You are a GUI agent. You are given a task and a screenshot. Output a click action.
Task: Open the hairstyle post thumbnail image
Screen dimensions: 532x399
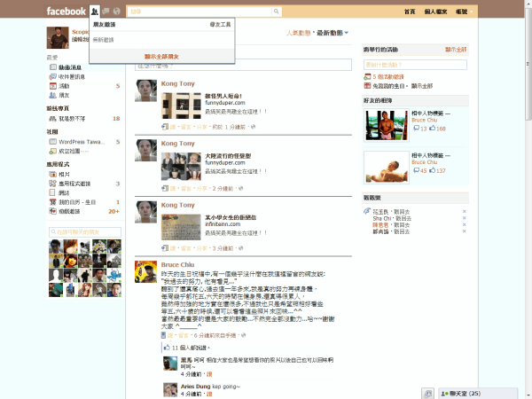point(181,167)
